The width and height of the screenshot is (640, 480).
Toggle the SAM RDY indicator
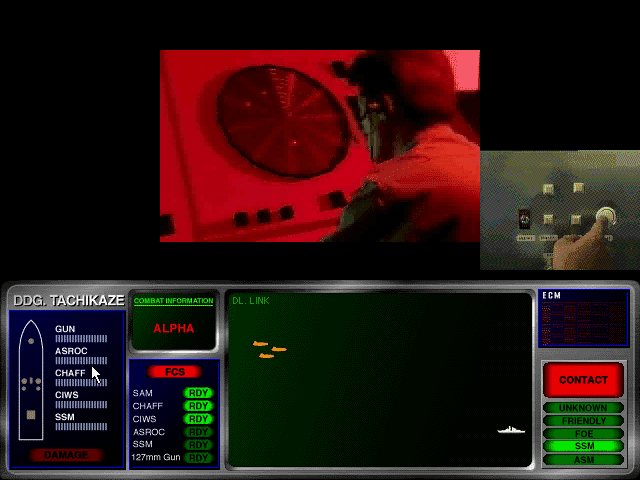[x=198, y=393]
